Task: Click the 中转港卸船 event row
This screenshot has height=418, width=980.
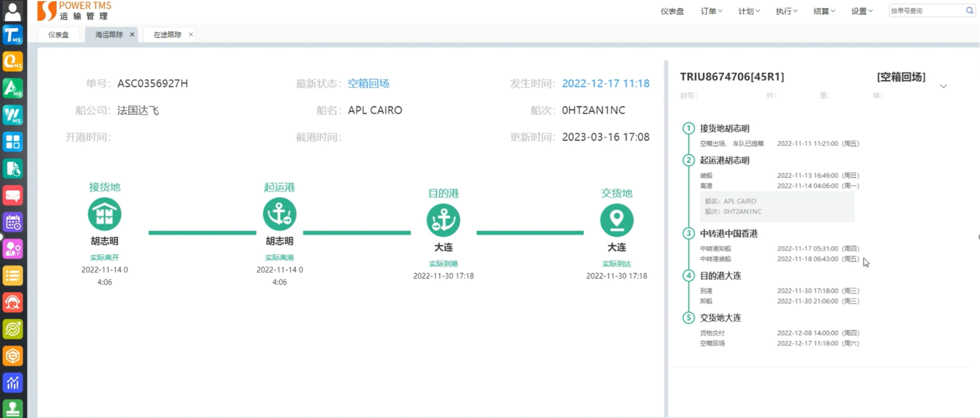Action: tap(780, 249)
